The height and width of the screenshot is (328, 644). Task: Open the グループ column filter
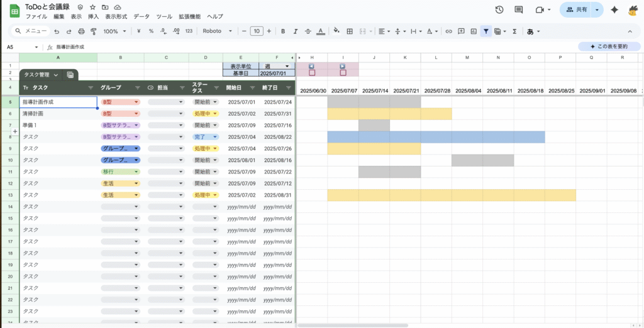(x=138, y=88)
